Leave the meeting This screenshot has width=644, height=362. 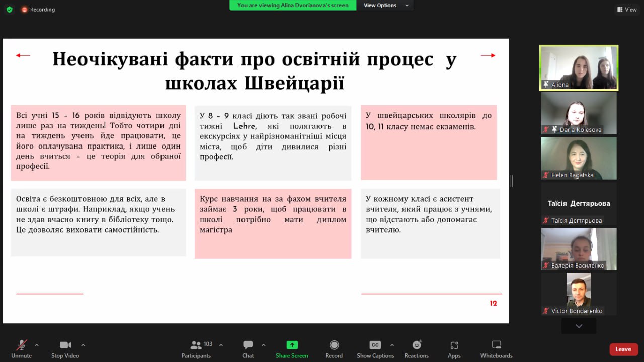[x=623, y=349]
